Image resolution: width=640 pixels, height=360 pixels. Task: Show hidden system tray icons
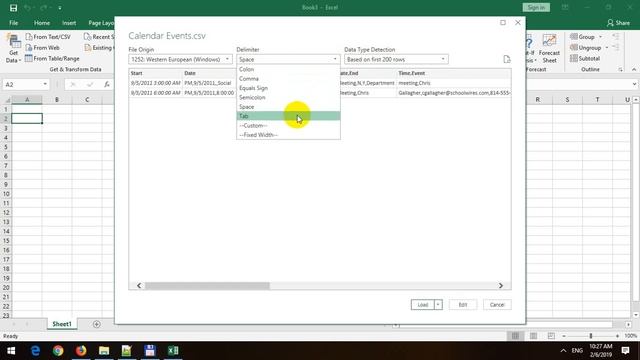pyautogui.click(x=563, y=351)
